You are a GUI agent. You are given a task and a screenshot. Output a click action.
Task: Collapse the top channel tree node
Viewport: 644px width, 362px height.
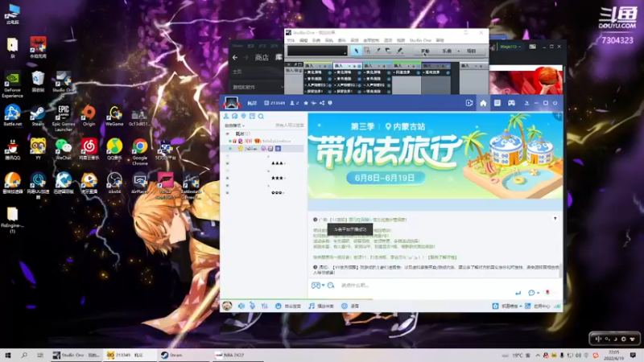tap(228, 134)
